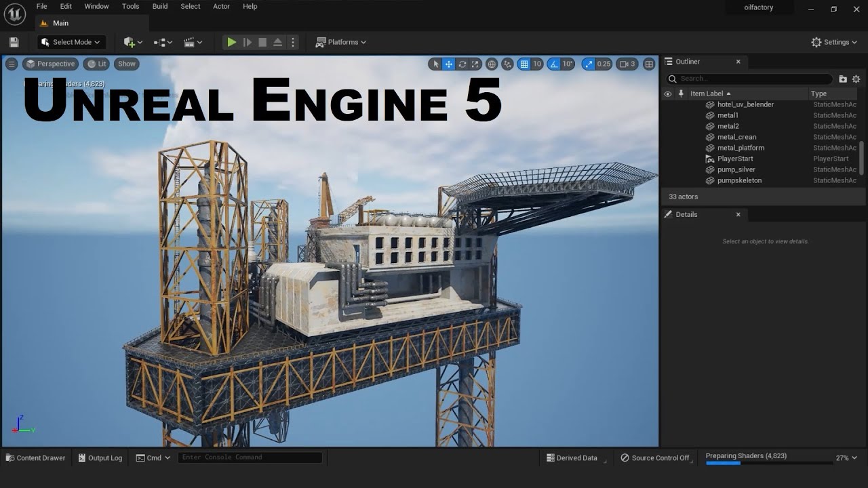Toggle grid snapping

(x=524, y=64)
